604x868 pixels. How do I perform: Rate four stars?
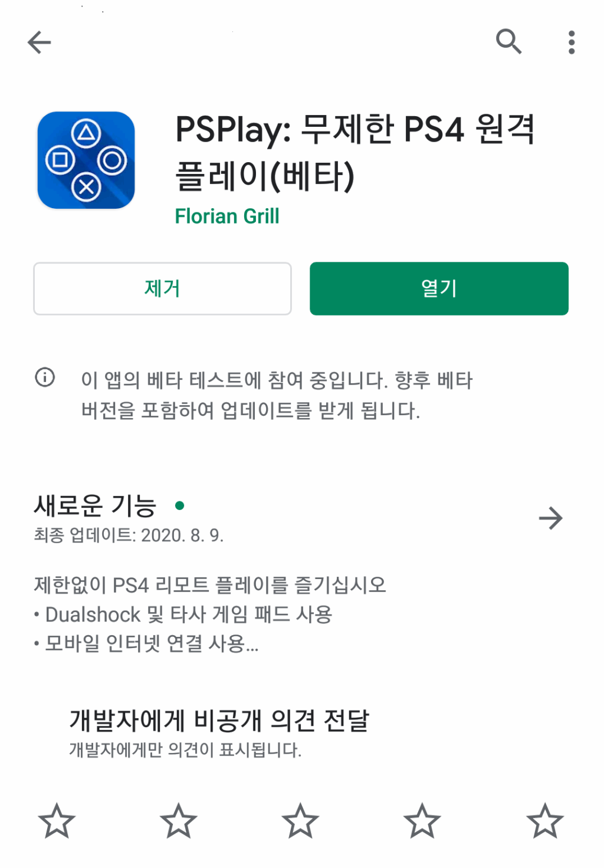pos(422,821)
